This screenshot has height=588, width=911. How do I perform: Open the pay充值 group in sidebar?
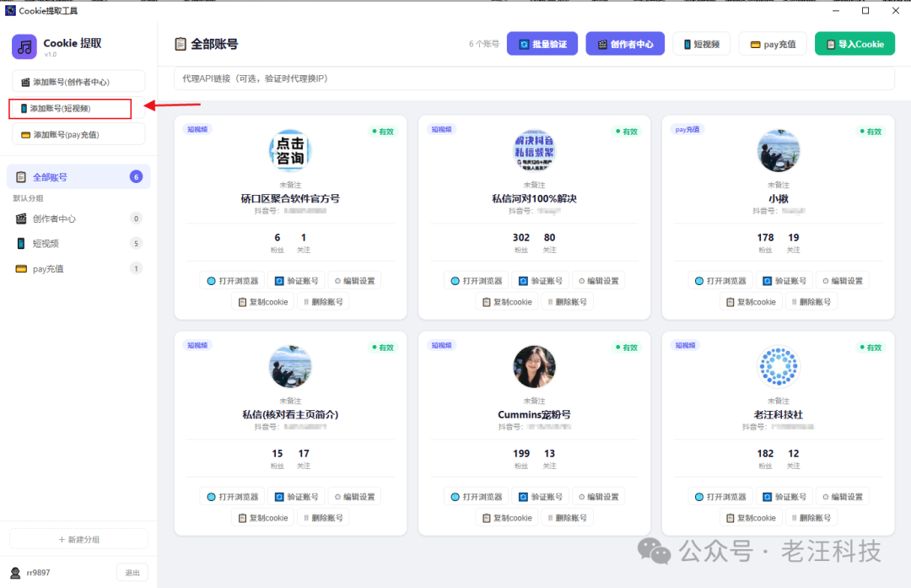click(78, 268)
